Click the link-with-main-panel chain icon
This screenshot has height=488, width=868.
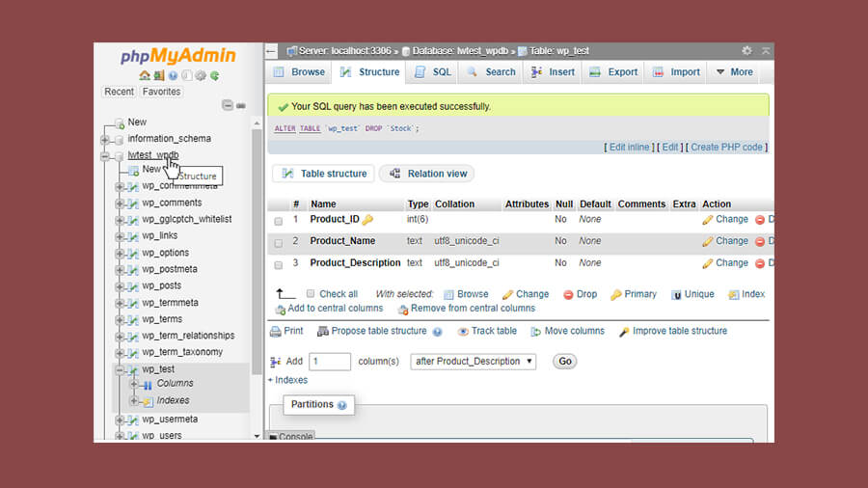241,105
